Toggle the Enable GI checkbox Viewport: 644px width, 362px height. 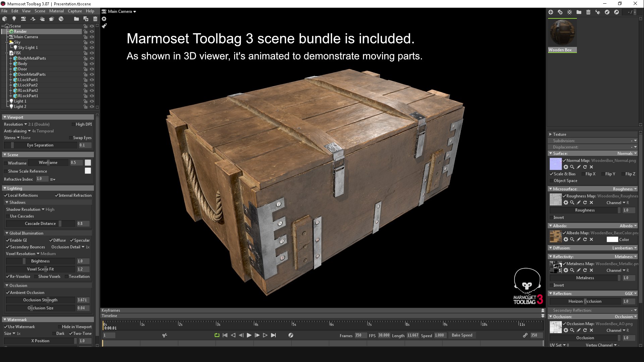(8, 240)
